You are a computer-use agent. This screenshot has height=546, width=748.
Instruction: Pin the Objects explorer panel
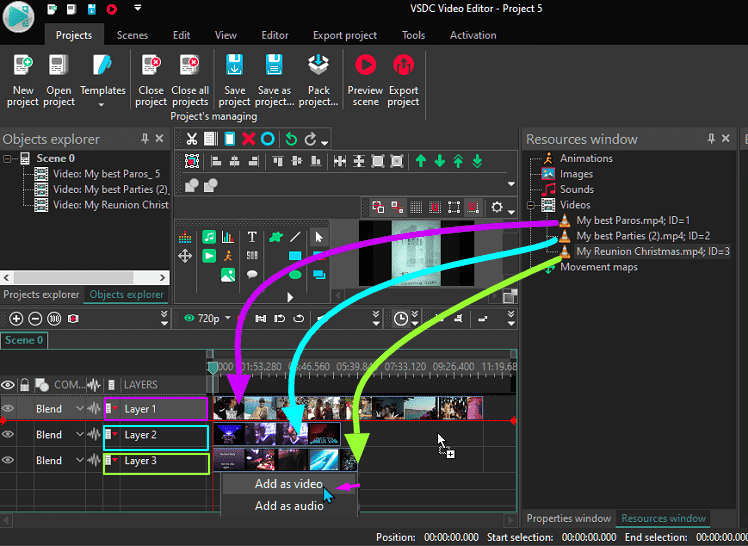pos(145,138)
